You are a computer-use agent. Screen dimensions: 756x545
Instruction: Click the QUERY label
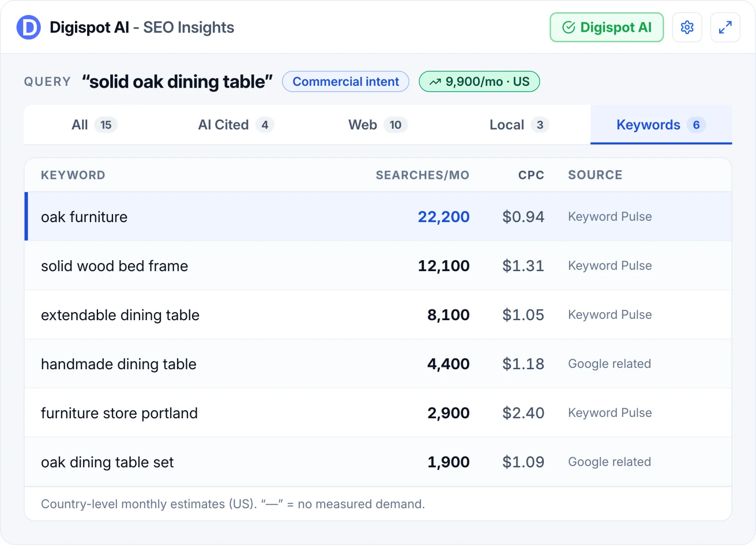[x=47, y=82]
